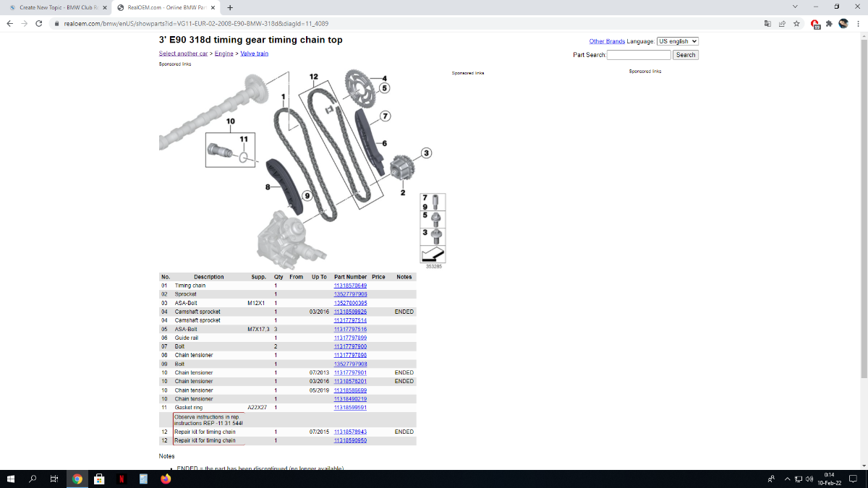Open Chrome from the taskbar
This screenshot has height=488, width=868.
(77, 479)
